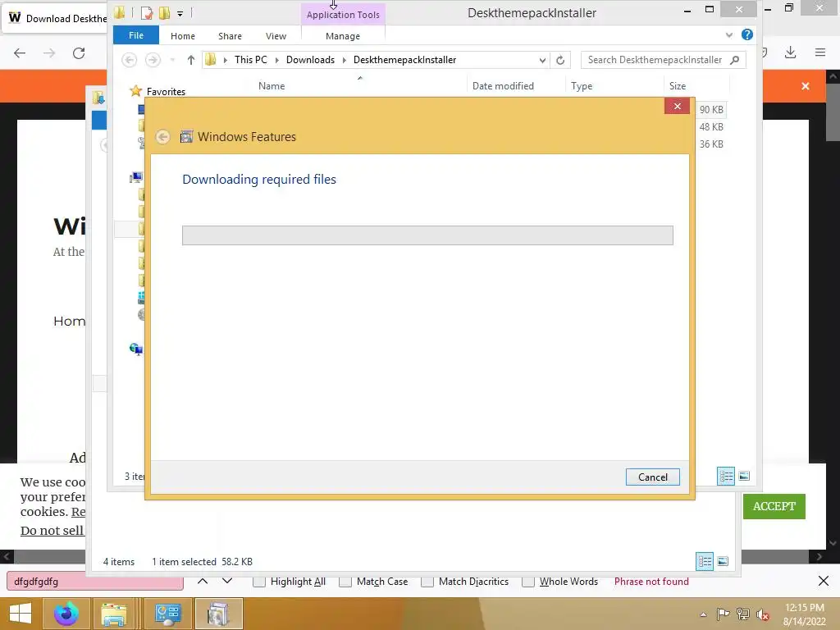Screen dimensions: 840x630
Task: Sort by Type column header
Action: (x=582, y=85)
